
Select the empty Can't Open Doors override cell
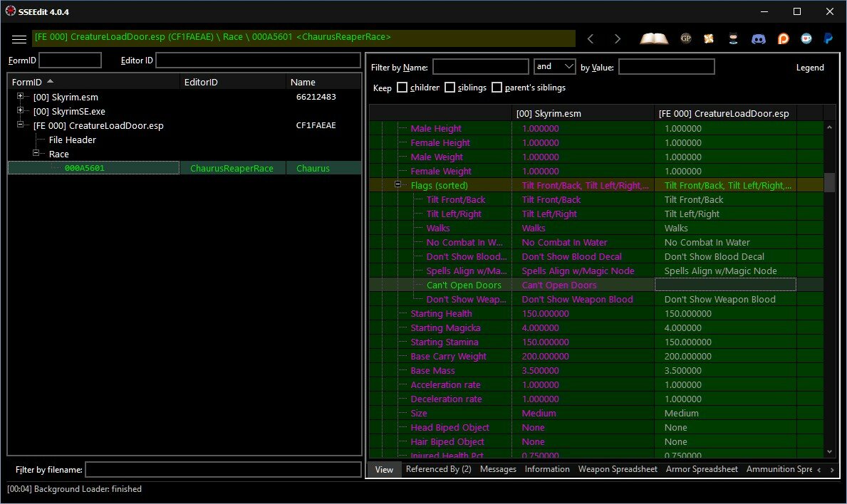point(725,284)
